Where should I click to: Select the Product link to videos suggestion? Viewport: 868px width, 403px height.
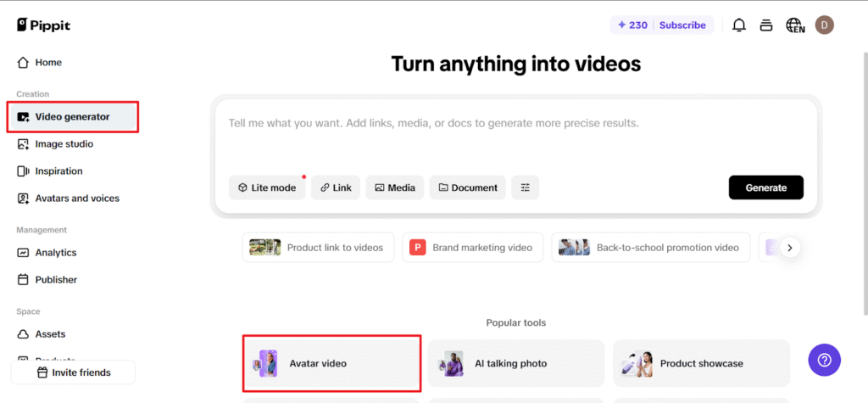coord(318,248)
